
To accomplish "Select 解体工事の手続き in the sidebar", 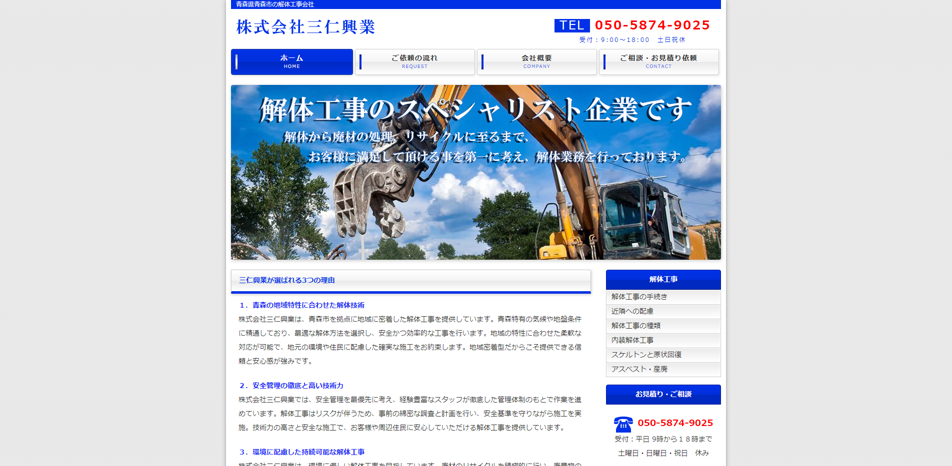I will [640, 297].
